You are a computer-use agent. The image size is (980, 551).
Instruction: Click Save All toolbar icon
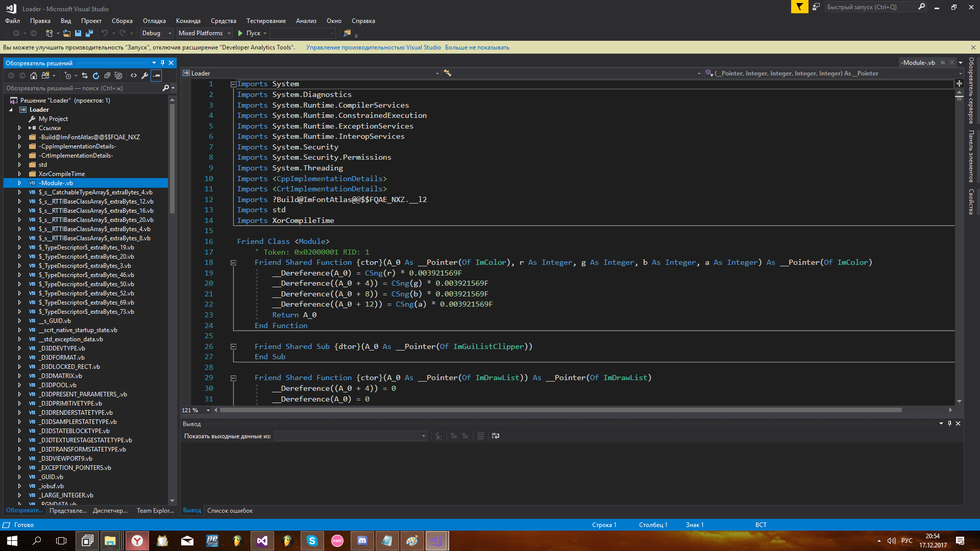click(89, 33)
